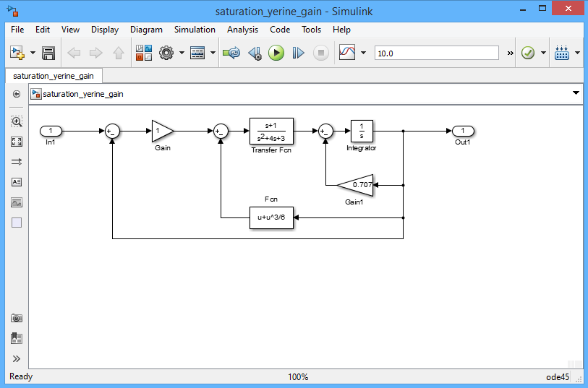Click the Viewmarks icon in palette
588x388 pixels.
coord(17,339)
